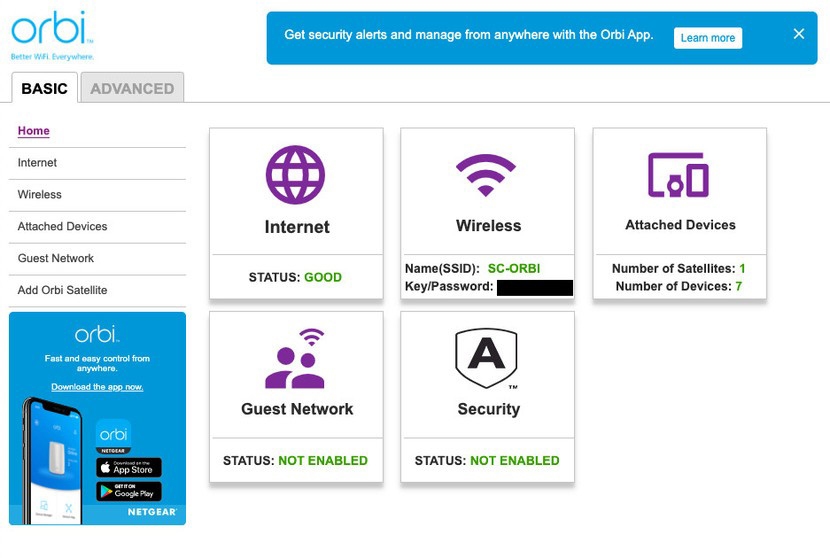The image size is (830, 558).
Task: Go to Attached Devices in sidebar
Action: click(62, 227)
